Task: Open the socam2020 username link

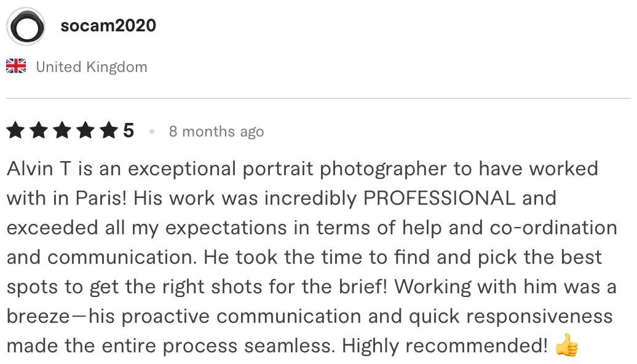Action: pos(108,26)
